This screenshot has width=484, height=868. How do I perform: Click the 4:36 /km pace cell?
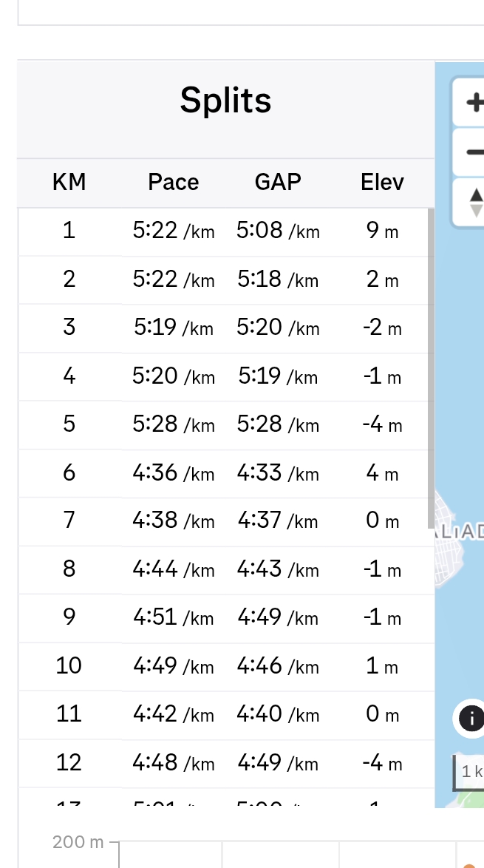coord(174,472)
